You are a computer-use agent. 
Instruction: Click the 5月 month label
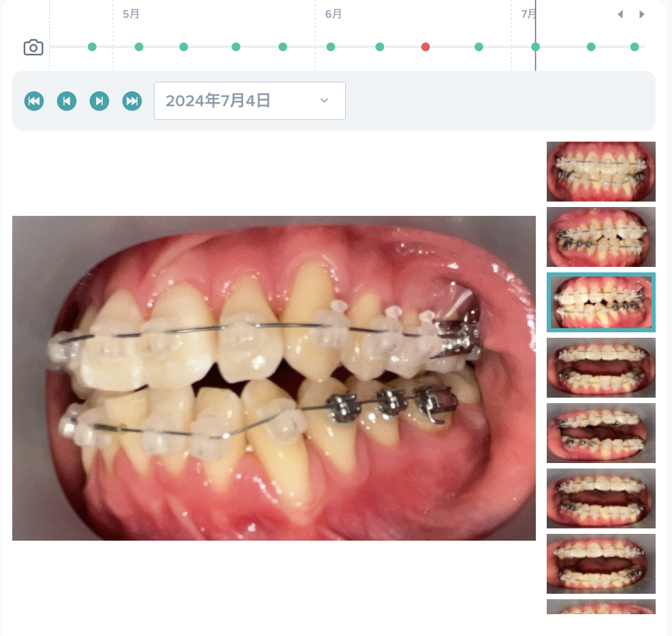131,14
